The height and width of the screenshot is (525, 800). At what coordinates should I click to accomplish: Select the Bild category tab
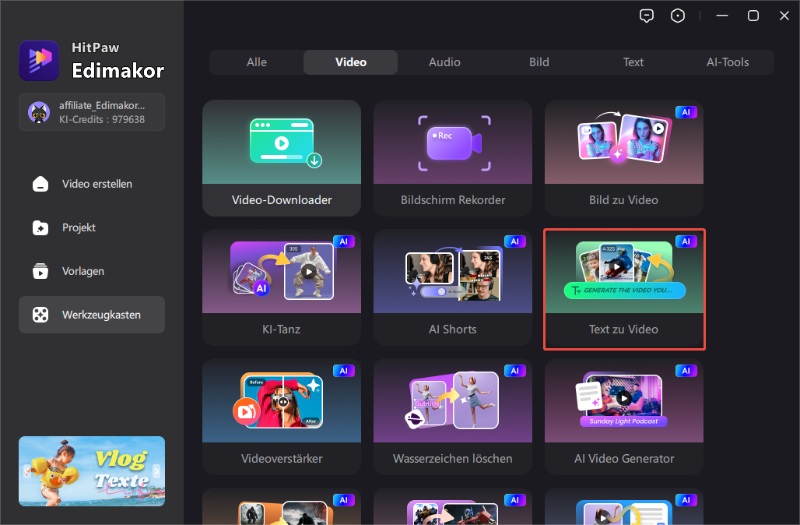539,62
